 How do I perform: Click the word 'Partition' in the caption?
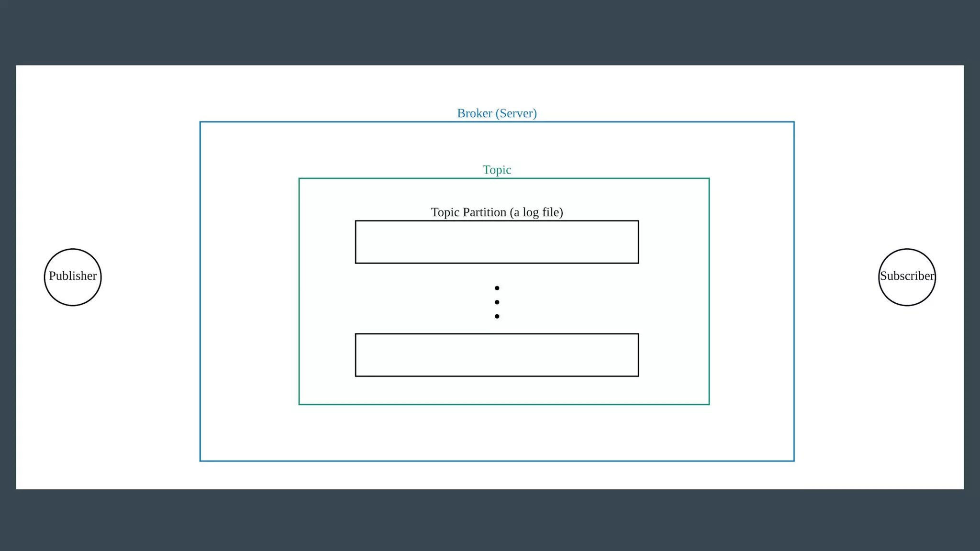click(484, 212)
